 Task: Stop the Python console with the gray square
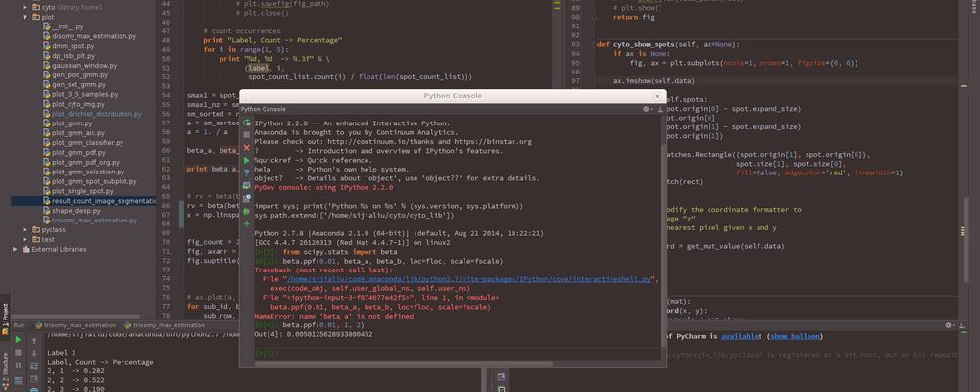point(246,135)
